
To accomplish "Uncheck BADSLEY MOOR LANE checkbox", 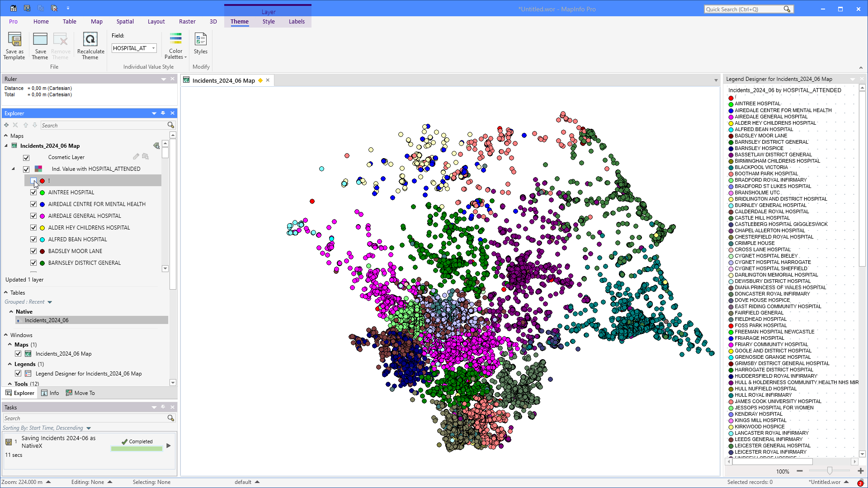I will 33,251.
